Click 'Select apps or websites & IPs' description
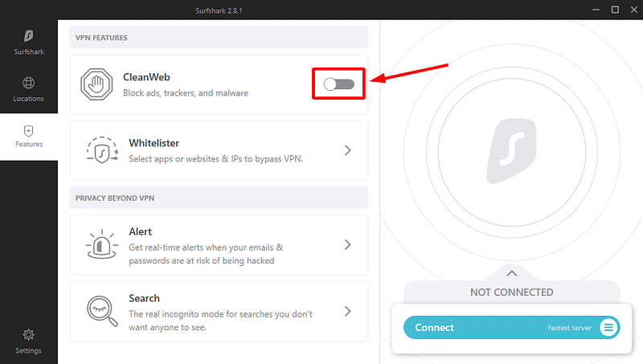 [x=215, y=159]
